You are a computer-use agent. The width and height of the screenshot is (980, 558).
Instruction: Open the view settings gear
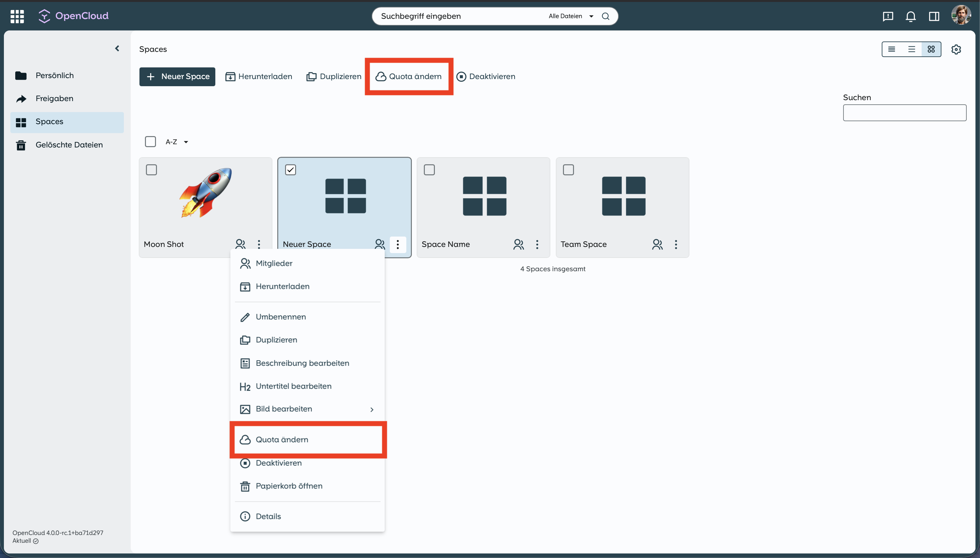point(956,50)
